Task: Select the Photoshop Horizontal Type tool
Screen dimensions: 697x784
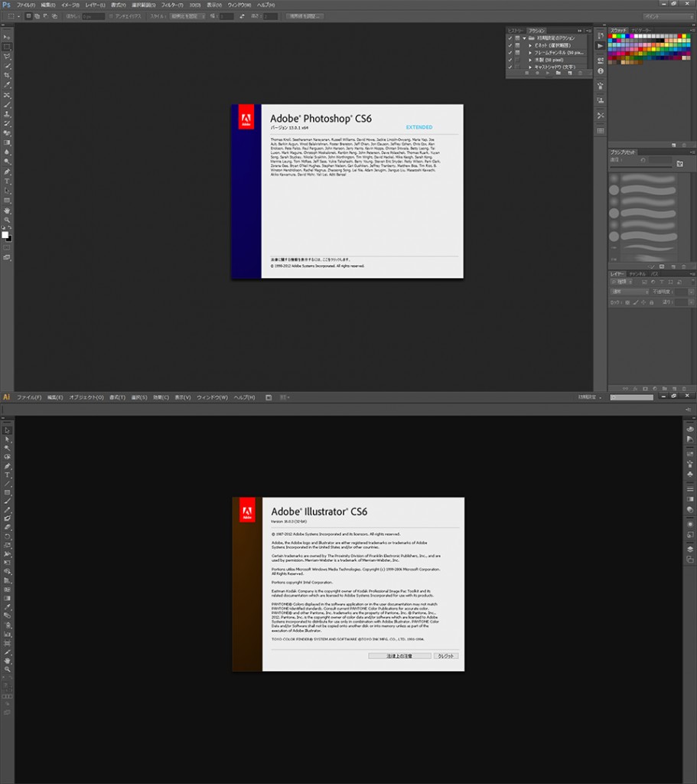Action: point(7,181)
